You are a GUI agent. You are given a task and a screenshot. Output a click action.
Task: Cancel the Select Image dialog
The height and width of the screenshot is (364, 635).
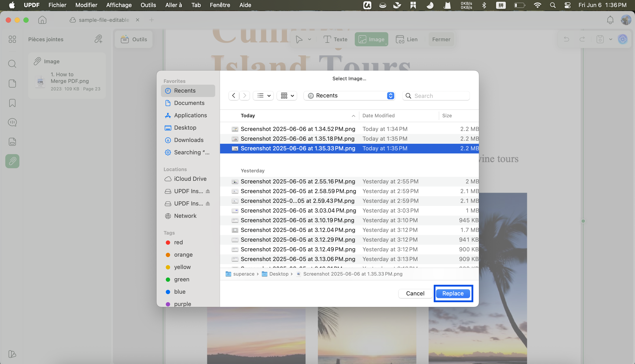(415, 293)
